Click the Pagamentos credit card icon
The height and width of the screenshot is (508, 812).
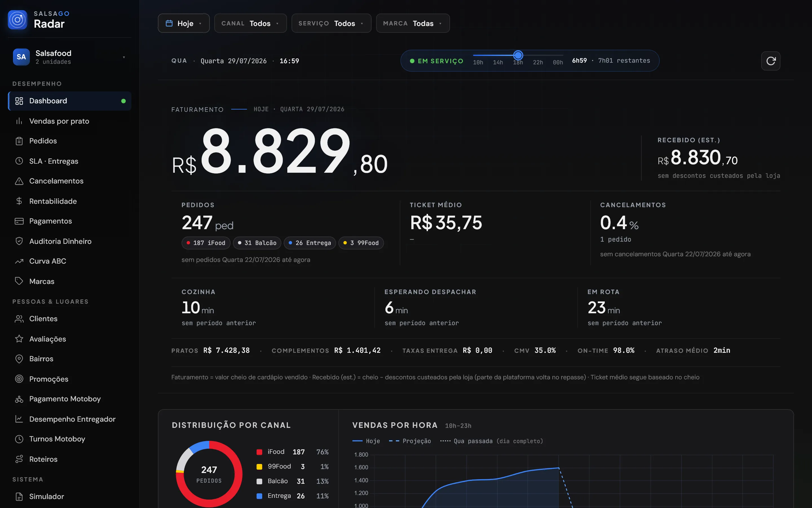[x=19, y=221]
